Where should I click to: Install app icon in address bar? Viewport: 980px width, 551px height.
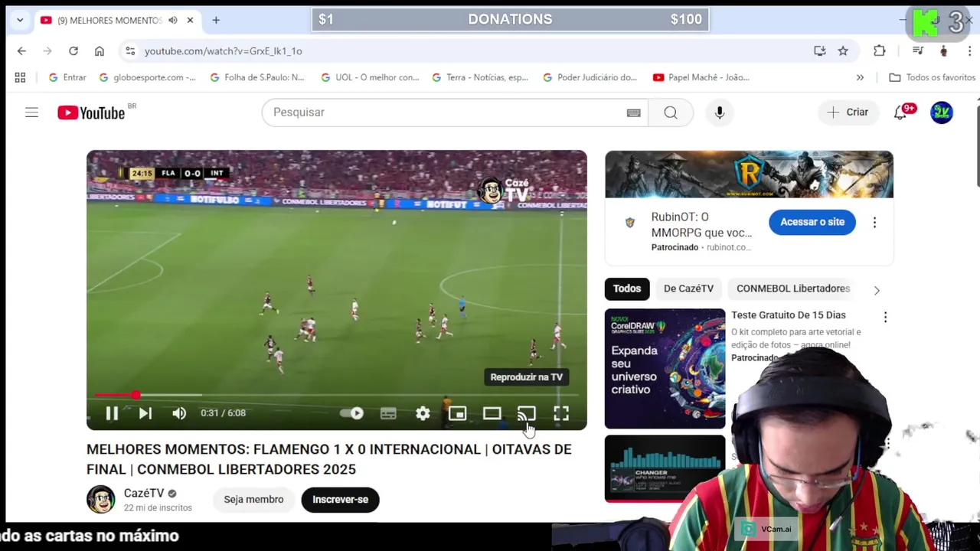820,51
